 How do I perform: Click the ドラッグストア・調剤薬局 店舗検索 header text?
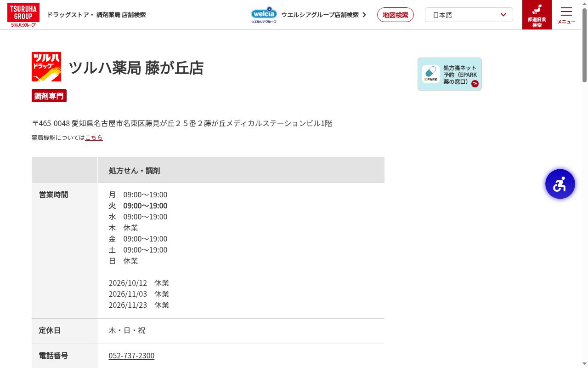[96, 15]
